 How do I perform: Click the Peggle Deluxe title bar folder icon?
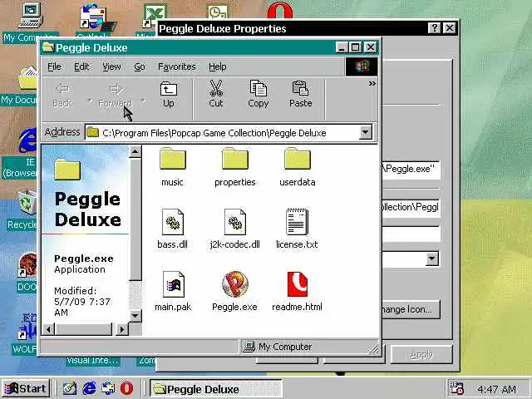click(48, 47)
